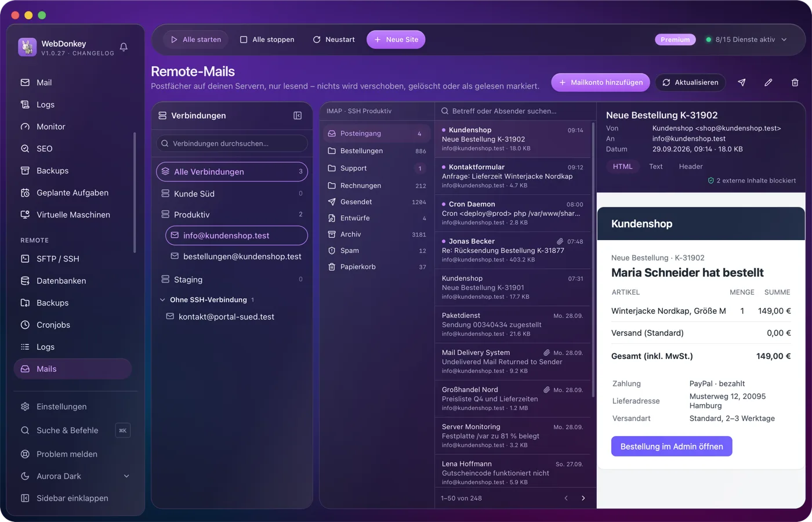Switch to the Header view tab

pos(691,166)
